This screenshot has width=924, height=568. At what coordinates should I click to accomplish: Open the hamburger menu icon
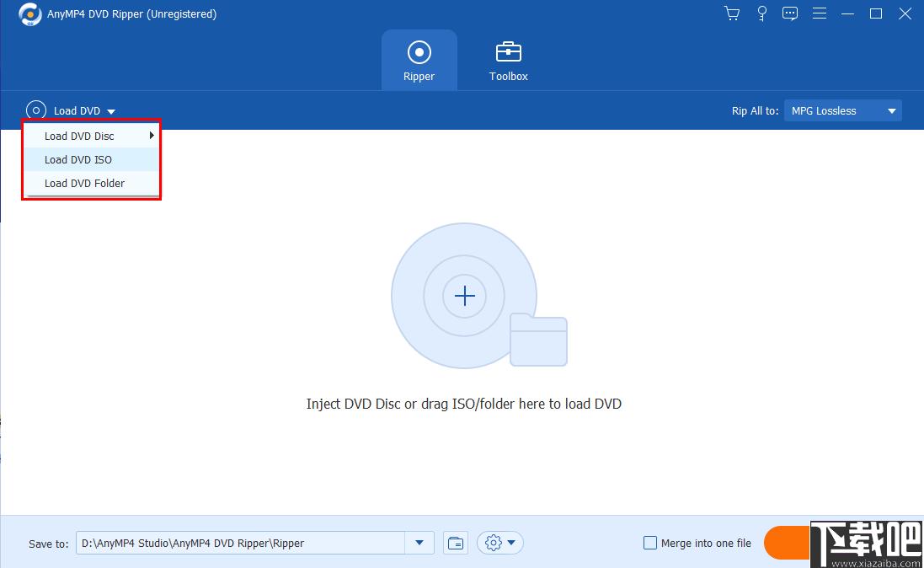click(819, 13)
